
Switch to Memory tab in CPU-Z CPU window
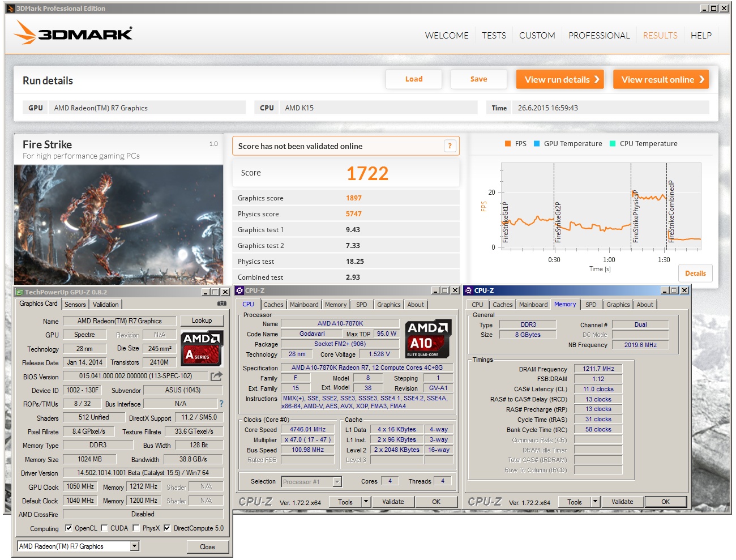336,305
